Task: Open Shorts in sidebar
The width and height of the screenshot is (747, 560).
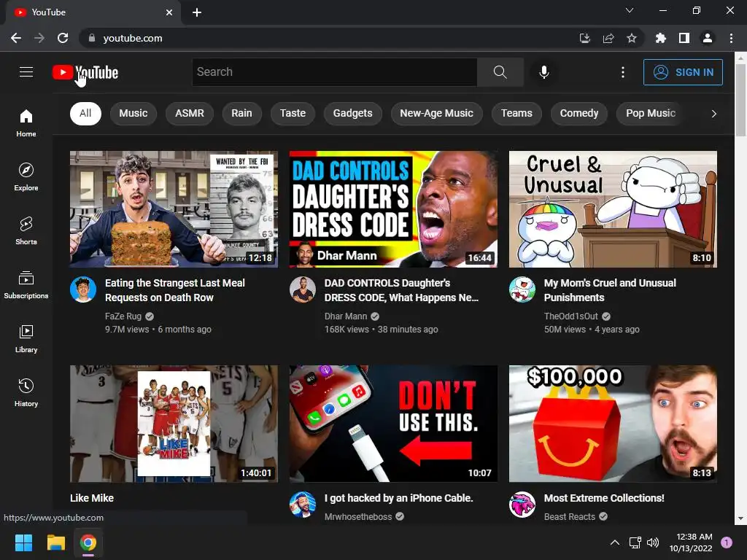Action: coord(26,231)
